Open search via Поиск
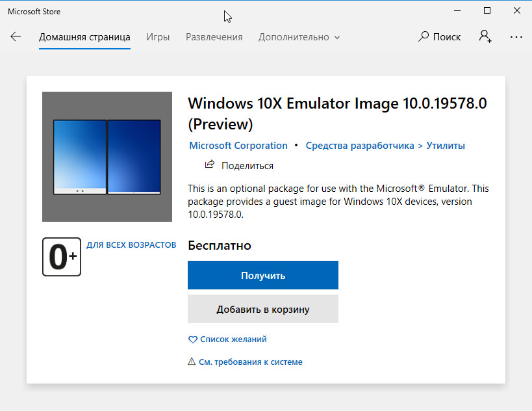This screenshot has width=532, height=411. (439, 36)
